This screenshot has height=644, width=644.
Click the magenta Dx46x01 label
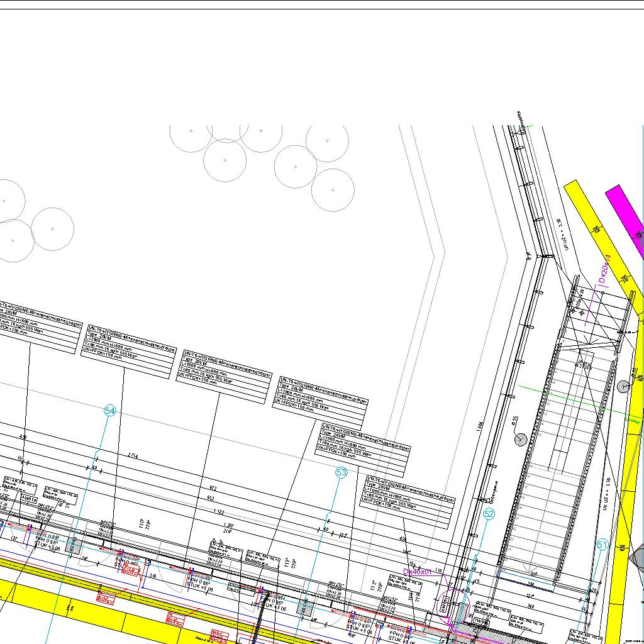418,571
